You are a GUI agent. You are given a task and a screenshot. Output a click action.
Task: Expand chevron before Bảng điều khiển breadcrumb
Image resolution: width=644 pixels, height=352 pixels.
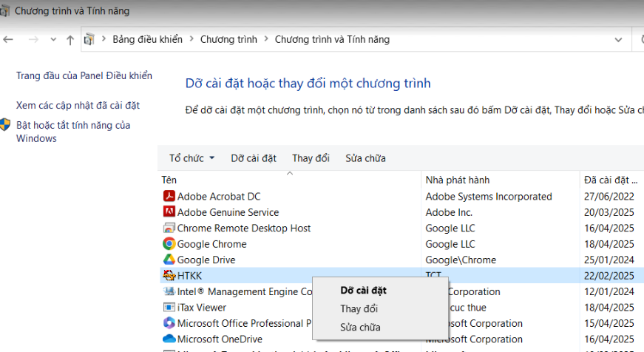click(104, 39)
